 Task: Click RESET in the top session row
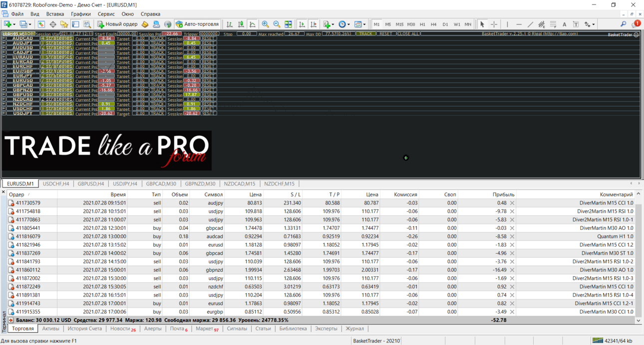(385, 34)
